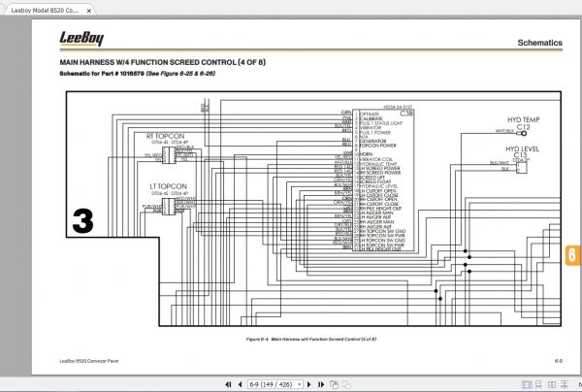Click the Main Harness W/4 Function Screed Control heading

163,62
